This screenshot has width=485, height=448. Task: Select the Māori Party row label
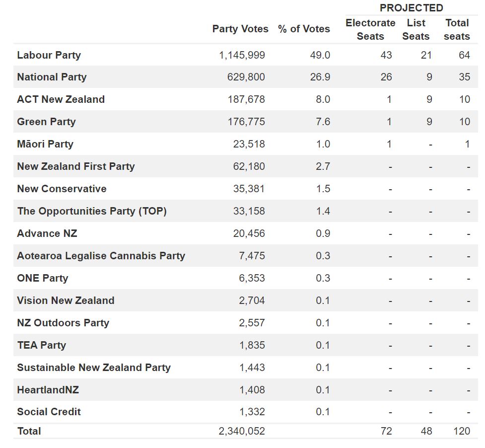pos(45,144)
